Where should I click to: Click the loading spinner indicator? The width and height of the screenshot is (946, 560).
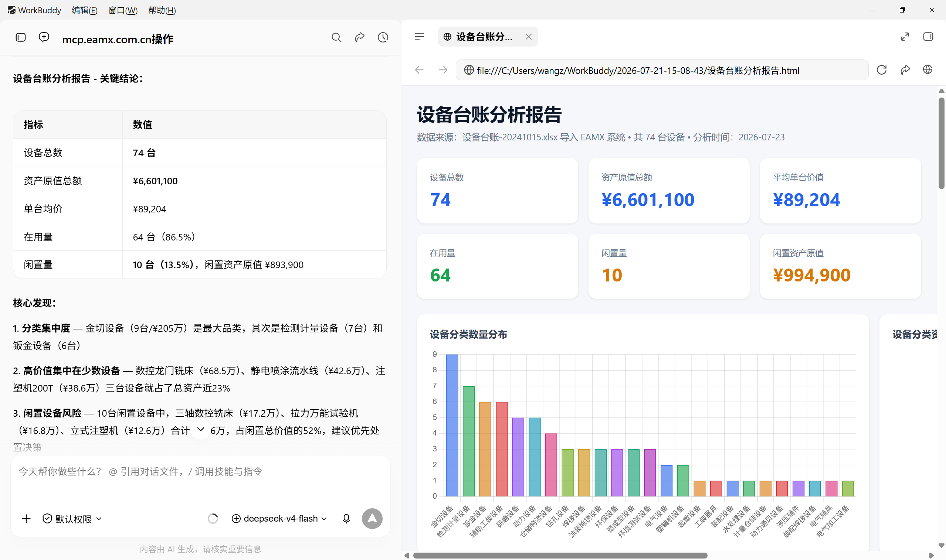click(x=213, y=519)
